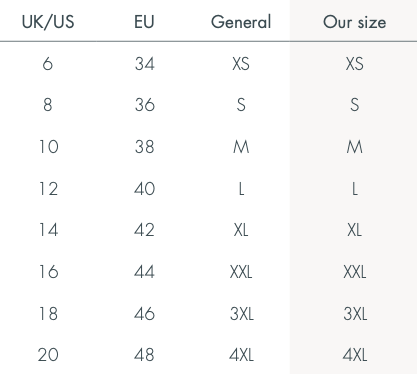Screen dimensions: 417x374
Task: Select General size L cell
Action: [241, 189]
